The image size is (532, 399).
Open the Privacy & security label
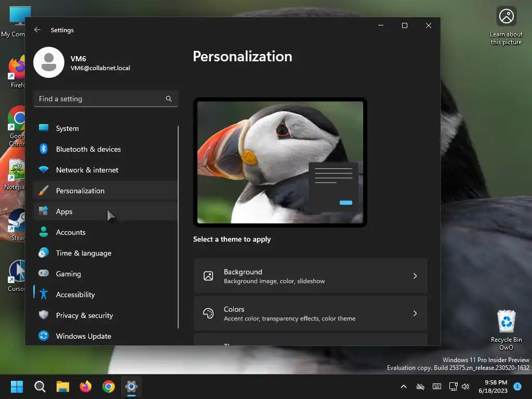[85, 315]
